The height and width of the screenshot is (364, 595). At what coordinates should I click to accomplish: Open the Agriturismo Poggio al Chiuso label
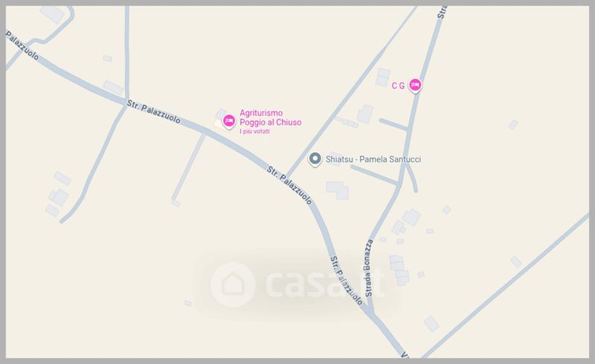(x=271, y=117)
